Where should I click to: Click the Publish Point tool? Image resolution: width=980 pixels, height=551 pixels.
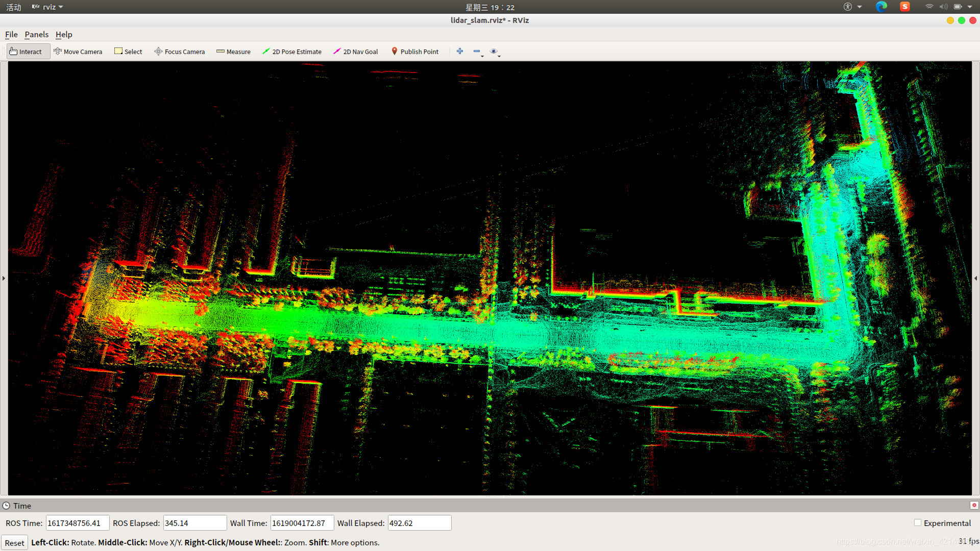pyautogui.click(x=415, y=52)
